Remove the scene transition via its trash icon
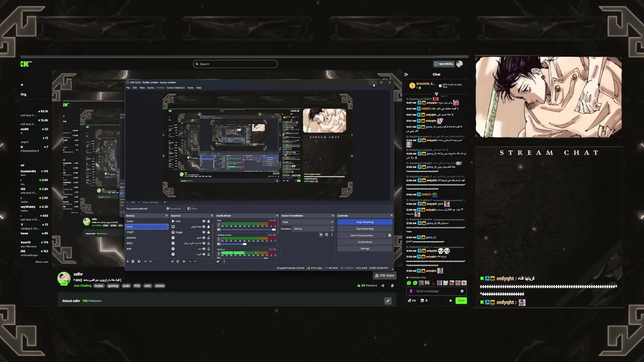644x362 pixels. 327,234
